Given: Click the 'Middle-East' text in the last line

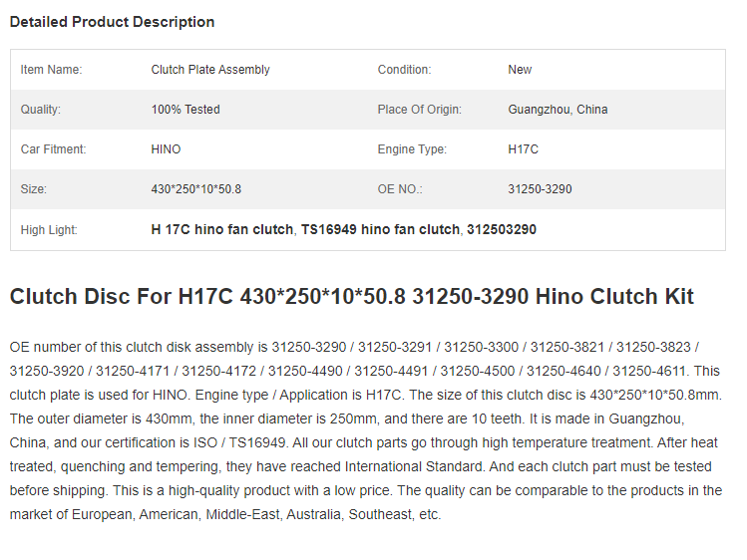Looking at the screenshot, I should [x=242, y=515].
